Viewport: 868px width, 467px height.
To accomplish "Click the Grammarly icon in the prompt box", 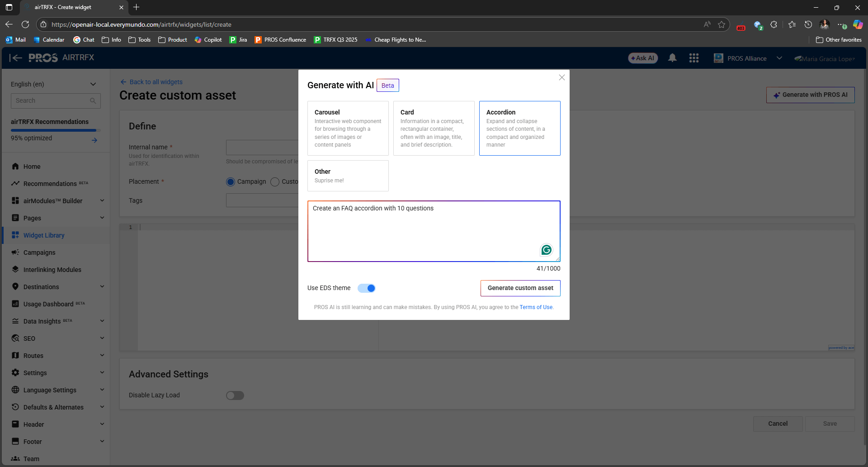I will point(546,250).
